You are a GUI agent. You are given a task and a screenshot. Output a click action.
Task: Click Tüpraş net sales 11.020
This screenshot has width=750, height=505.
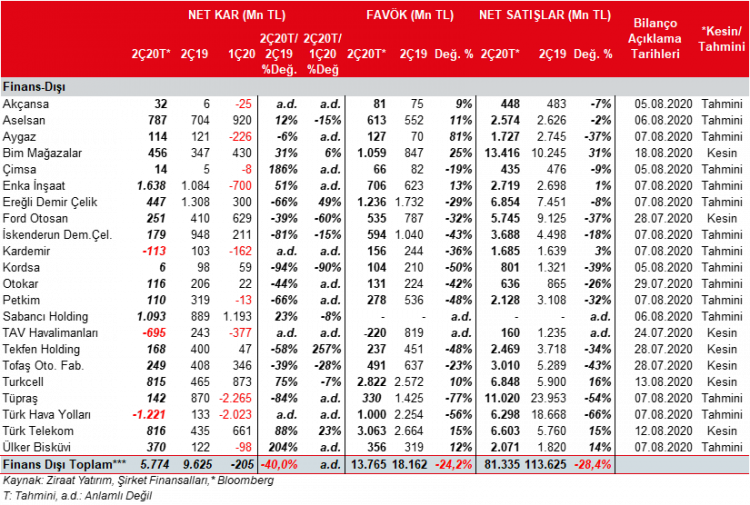[x=502, y=398]
